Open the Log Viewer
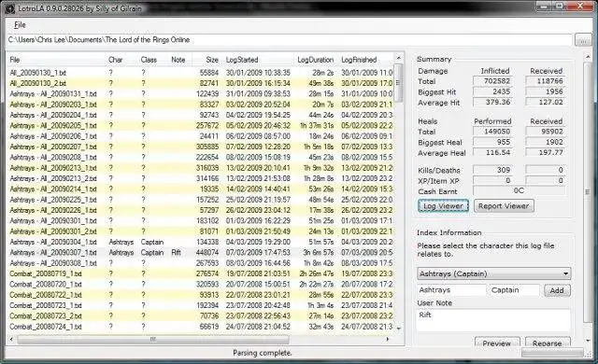The height and width of the screenshot is (364, 598). click(443, 206)
